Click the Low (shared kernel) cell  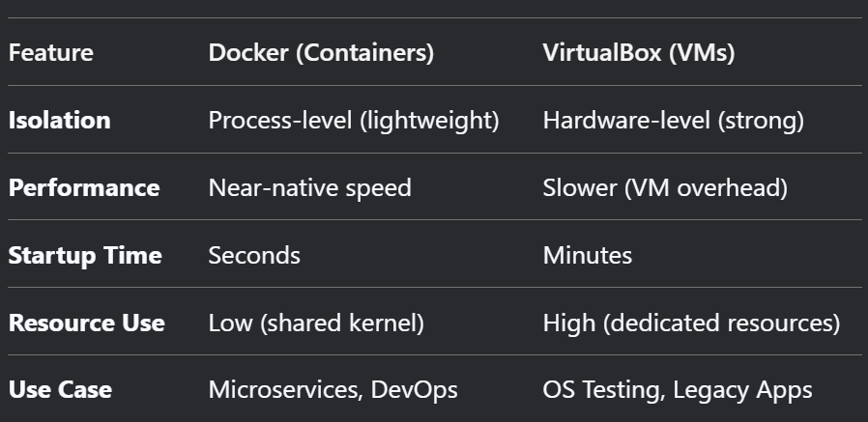point(316,323)
